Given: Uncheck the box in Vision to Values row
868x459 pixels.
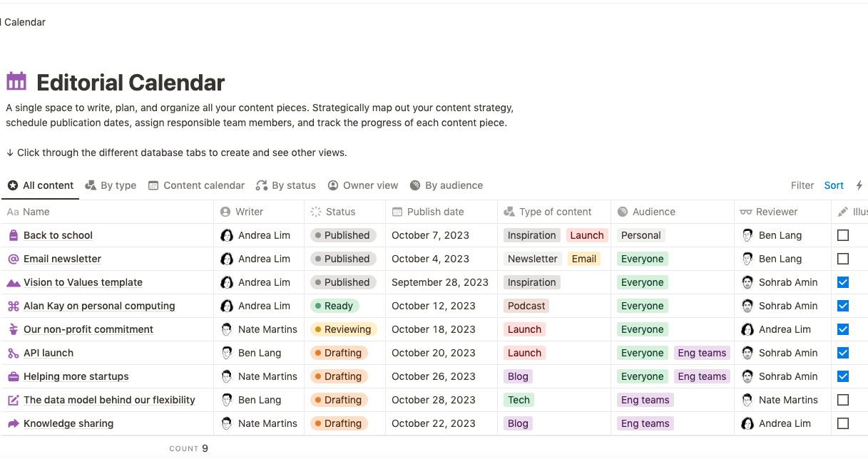Looking at the screenshot, I should click(843, 282).
